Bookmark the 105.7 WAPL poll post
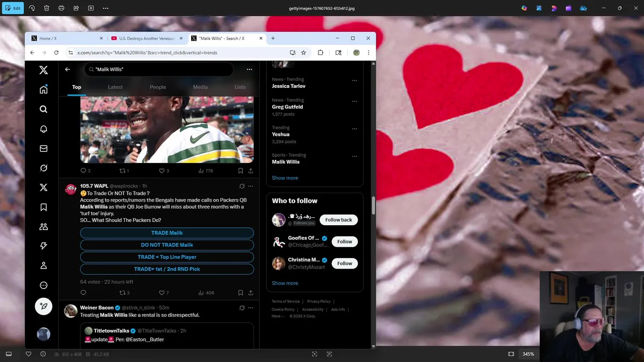The height and width of the screenshot is (362, 644). (x=240, y=293)
